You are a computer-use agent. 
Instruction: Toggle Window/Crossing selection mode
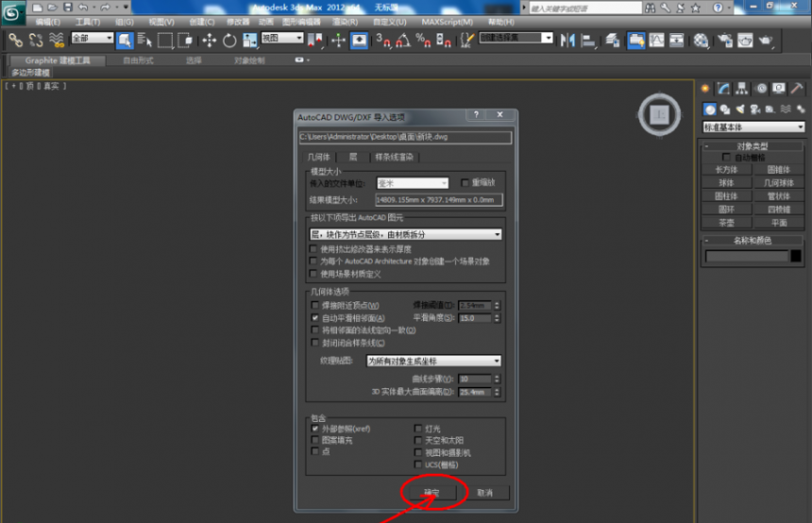185,40
